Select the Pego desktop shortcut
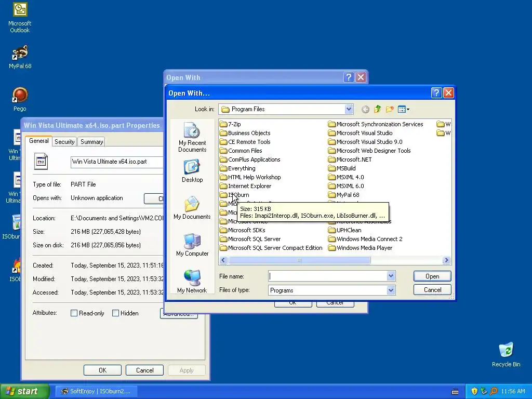The image size is (532, 399). tap(20, 99)
